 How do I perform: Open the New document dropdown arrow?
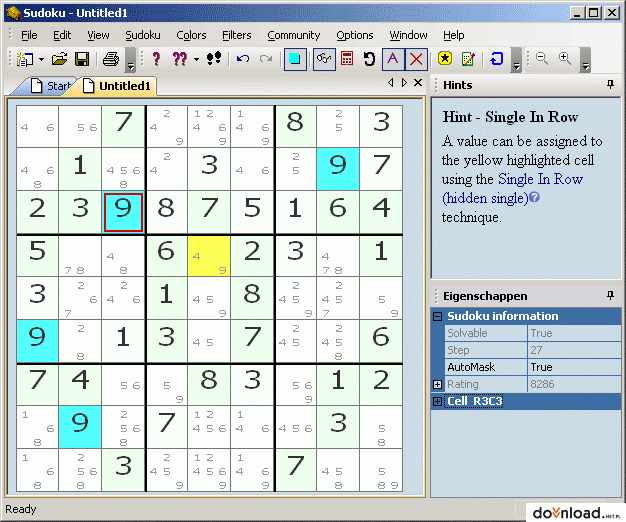pos(42,59)
